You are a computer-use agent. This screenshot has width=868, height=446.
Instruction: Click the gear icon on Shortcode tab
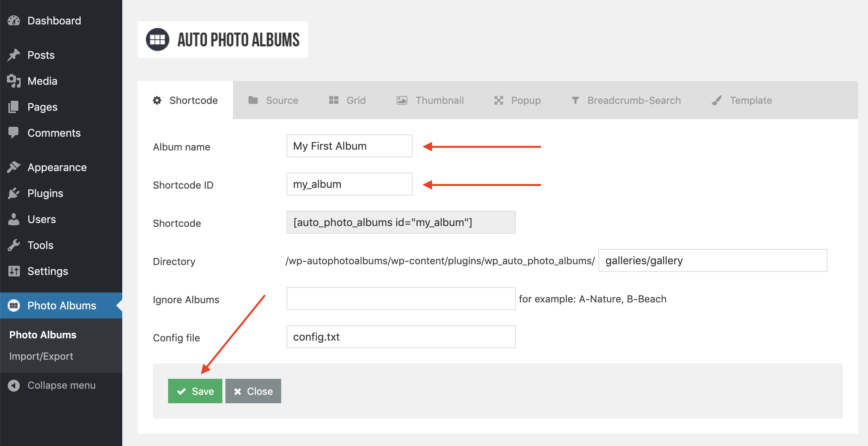157,100
